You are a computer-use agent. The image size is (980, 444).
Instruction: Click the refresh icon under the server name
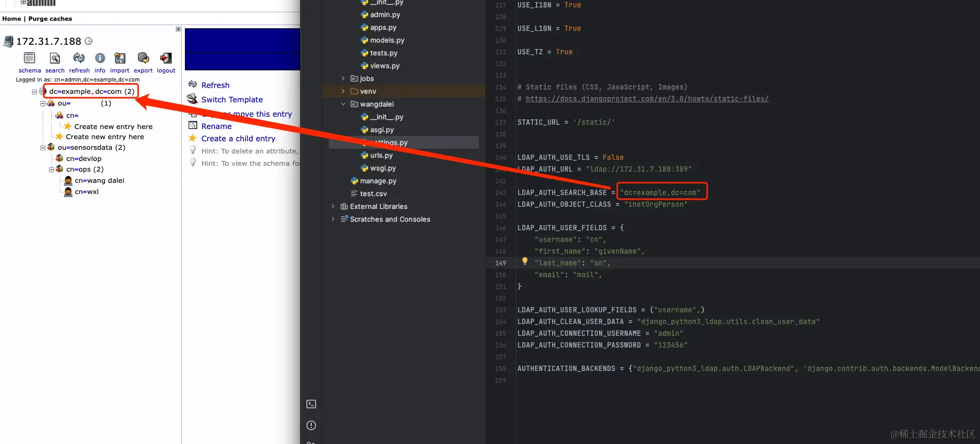[x=79, y=58]
